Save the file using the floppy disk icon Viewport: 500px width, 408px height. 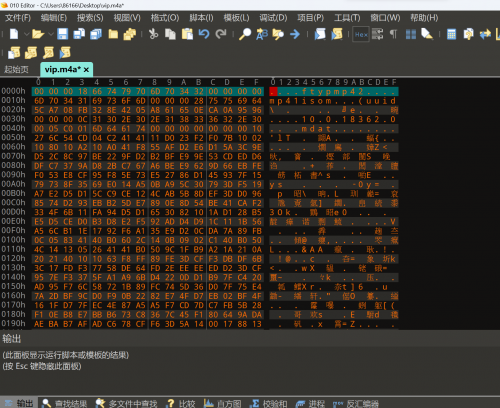62,34
